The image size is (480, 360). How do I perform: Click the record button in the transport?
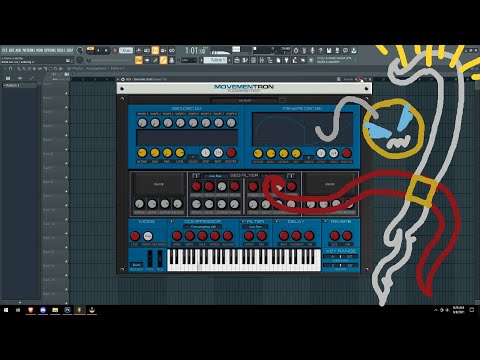pyautogui.click(x=115, y=50)
